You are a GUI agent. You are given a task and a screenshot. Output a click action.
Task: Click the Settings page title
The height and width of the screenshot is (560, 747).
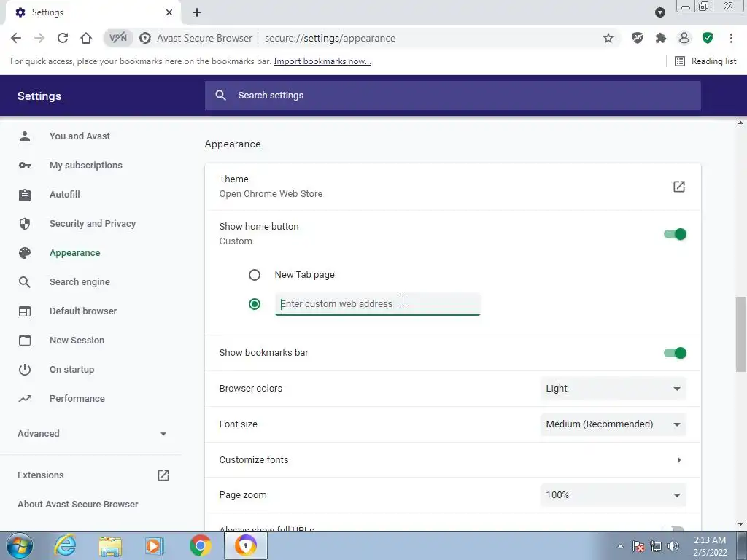(39, 96)
